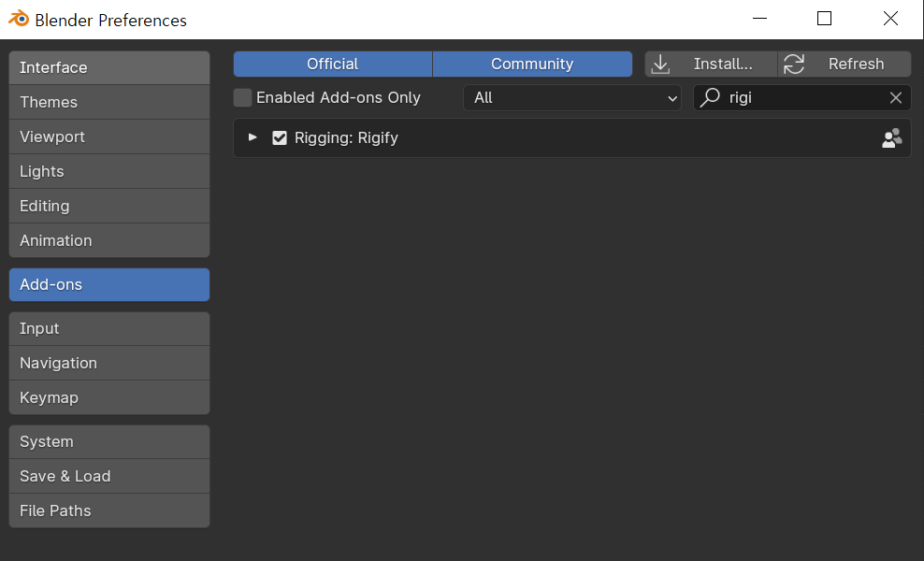Click the Rigging: Rigify add-on name
The width and height of the screenshot is (924, 561).
(x=346, y=137)
